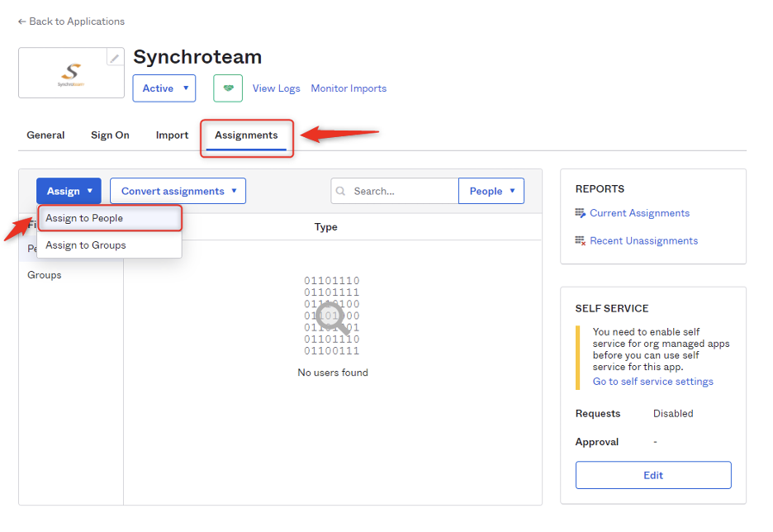Click the edit logo pencil icon
Viewport: 773px width, 532px height.
114,58
